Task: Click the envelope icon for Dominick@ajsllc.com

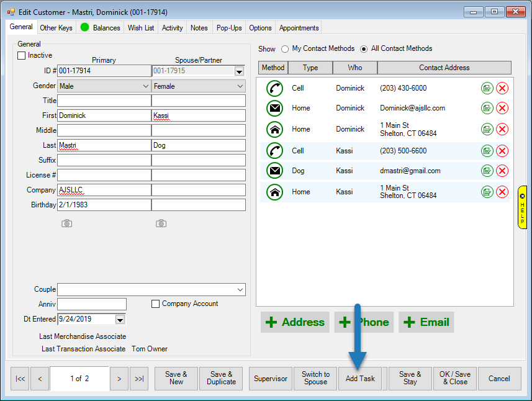Action: (274, 109)
